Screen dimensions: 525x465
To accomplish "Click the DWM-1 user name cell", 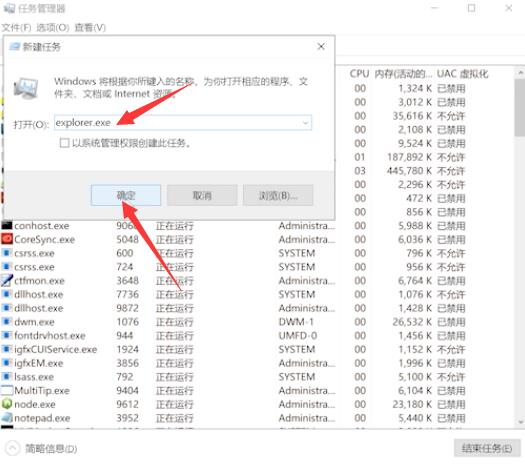I will click(x=296, y=322).
